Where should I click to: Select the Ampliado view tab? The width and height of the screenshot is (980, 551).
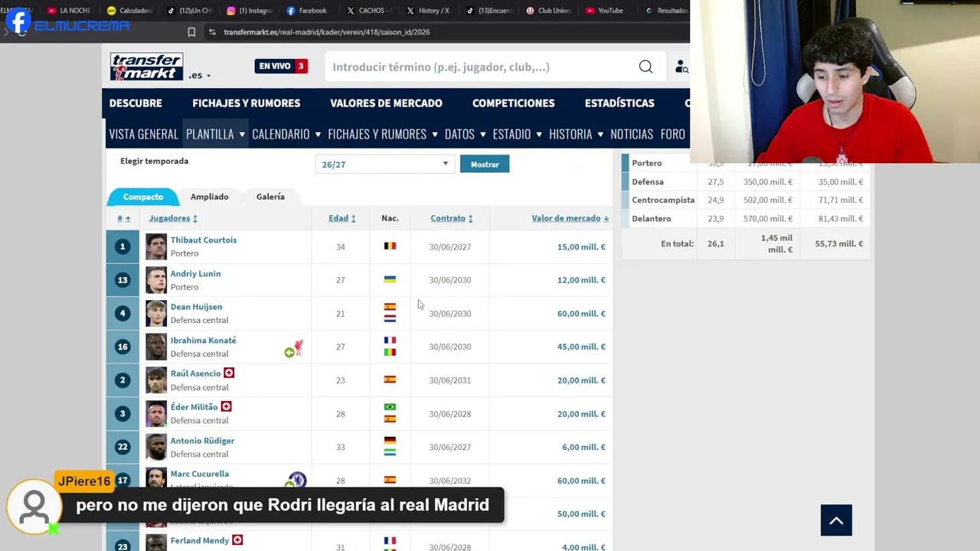[x=209, y=197]
